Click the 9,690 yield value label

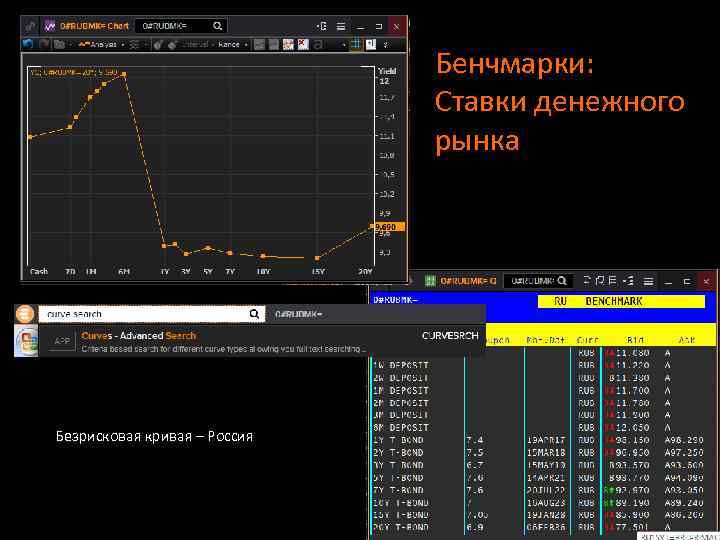(x=389, y=227)
